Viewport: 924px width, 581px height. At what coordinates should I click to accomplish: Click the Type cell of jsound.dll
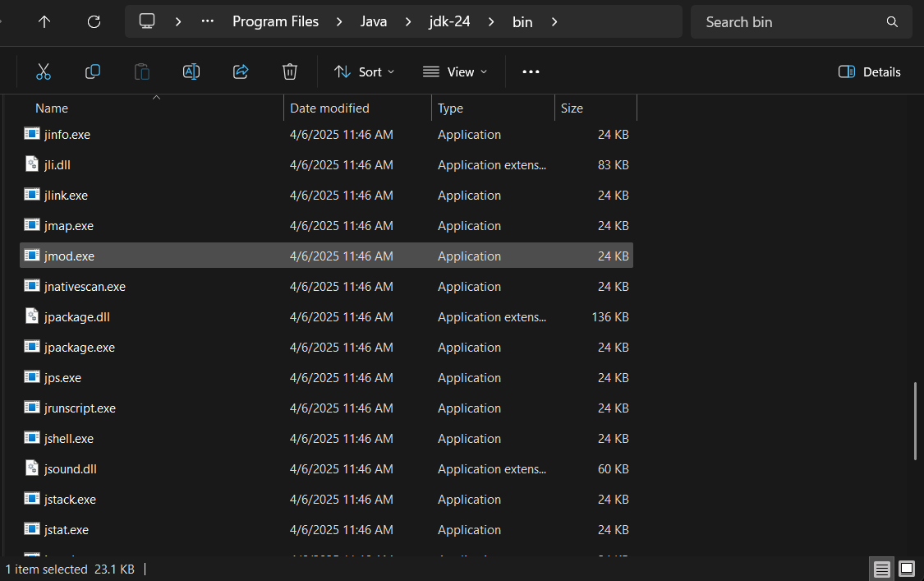coord(492,469)
